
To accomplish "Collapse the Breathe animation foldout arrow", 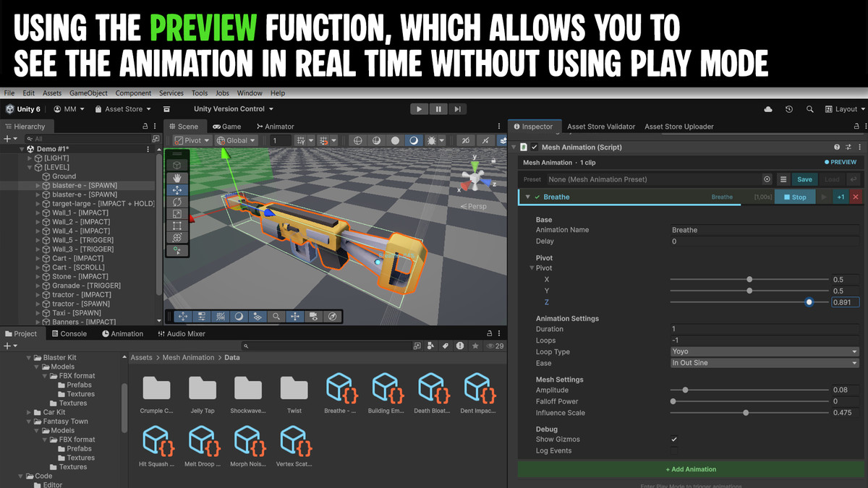I will 527,197.
